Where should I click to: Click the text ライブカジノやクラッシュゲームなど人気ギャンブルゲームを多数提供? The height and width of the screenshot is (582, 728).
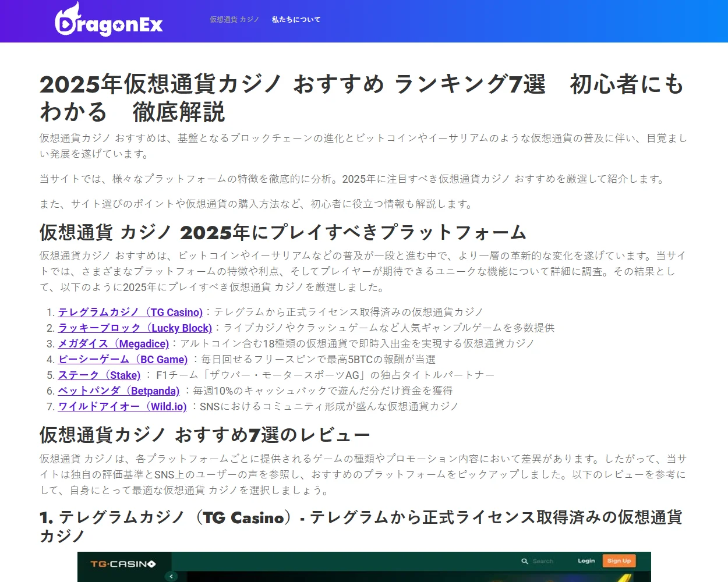[389, 328]
